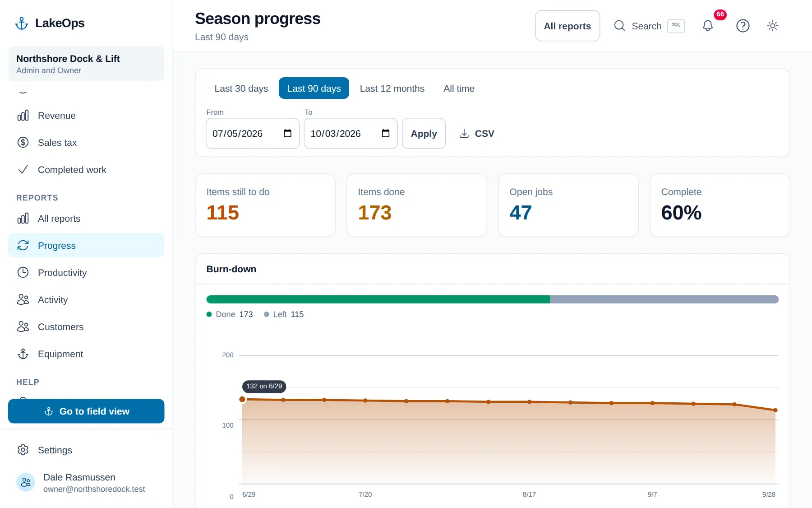The image size is (812, 508).
Task: Click the From date input 07/05/2026
Action: [253, 134]
